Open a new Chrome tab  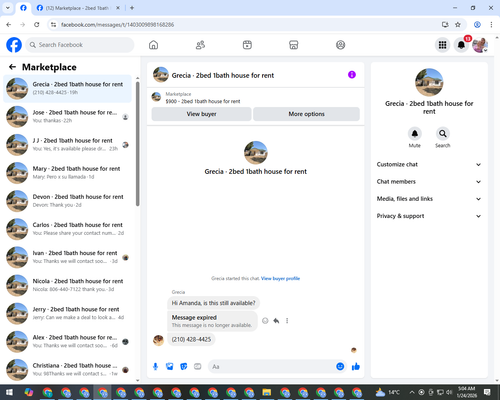click(x=132, y=8)
